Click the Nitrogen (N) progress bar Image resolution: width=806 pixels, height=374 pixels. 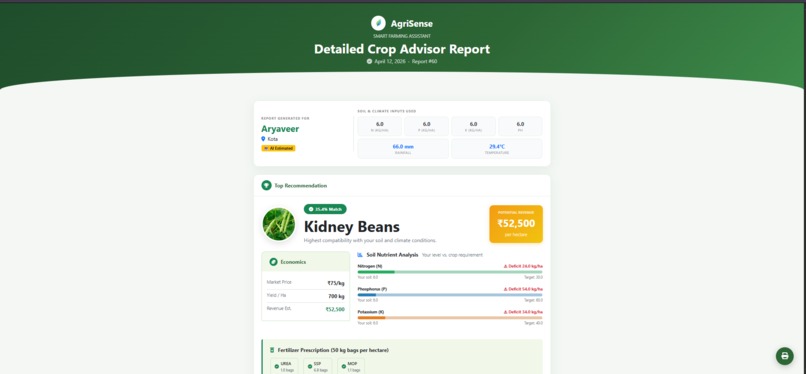(x=450, y=272)
